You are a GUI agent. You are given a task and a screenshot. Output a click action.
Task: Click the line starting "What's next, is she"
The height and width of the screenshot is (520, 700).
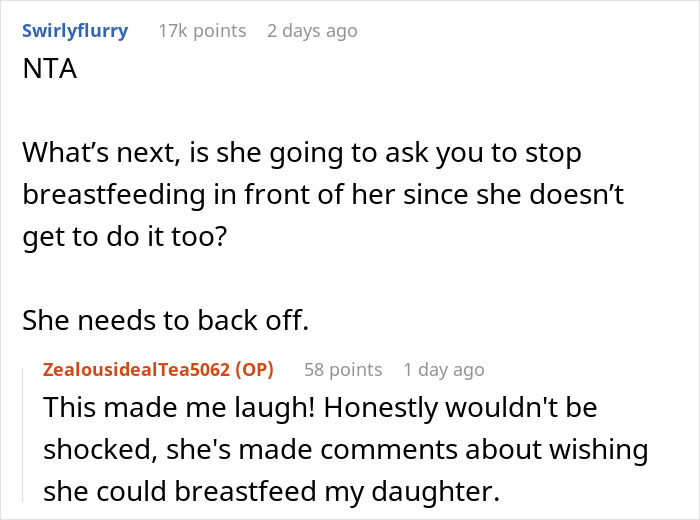pos(301,155)
